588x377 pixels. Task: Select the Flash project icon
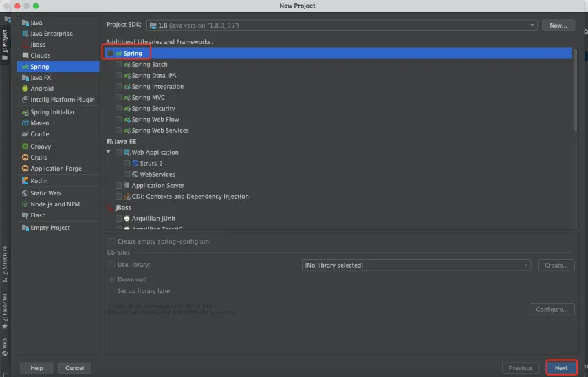25,215
